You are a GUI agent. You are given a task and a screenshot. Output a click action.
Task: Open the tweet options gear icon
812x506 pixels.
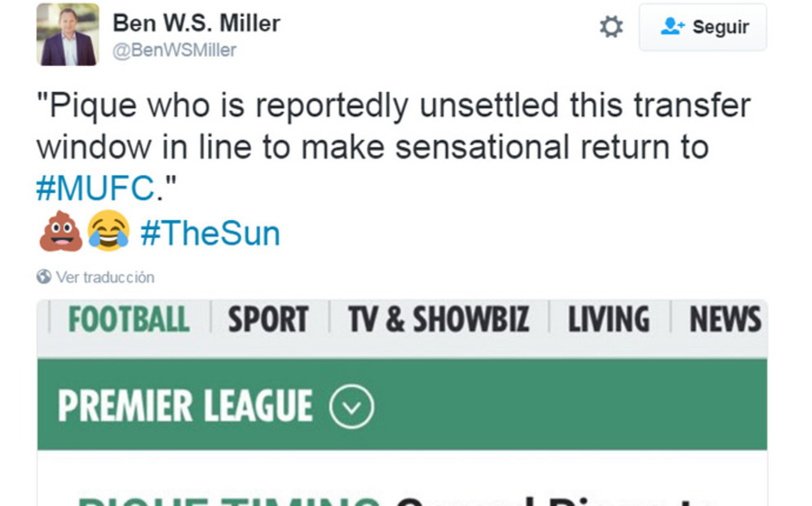point(611,28)
